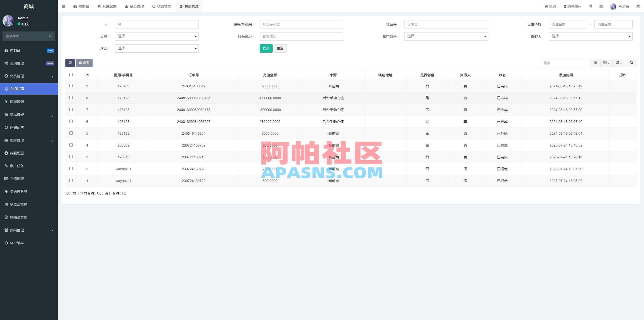Open the export dropdown above the table
The height and width of the screenshot is (320, 644).
pyautogui.click(x=619, y=63)
